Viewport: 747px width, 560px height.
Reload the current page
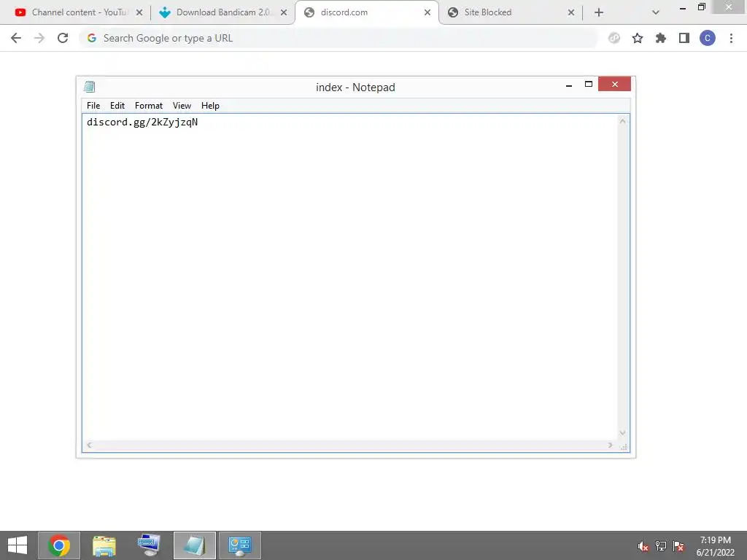63,38
